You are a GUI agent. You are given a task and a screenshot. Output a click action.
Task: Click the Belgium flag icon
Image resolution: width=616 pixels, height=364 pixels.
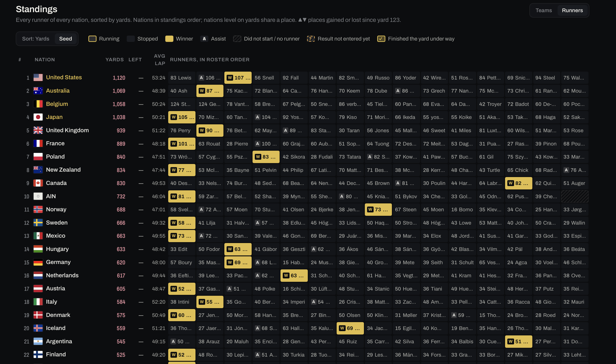pyautogui.click(x=38, y=104)
